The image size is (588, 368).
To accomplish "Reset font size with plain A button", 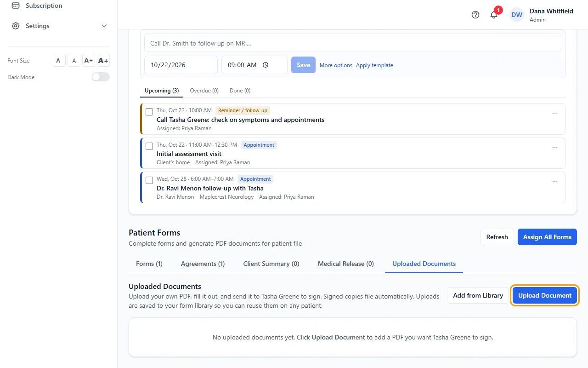I will pos(74,60).
